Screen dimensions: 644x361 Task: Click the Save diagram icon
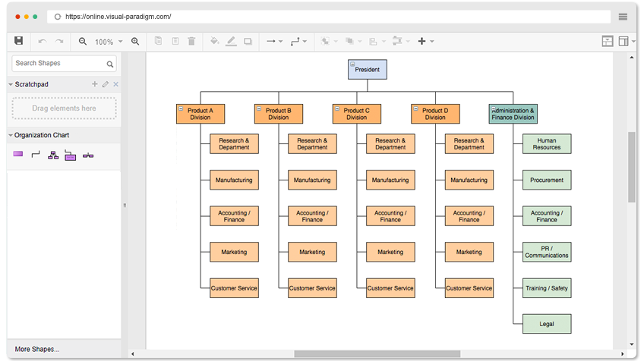pyautogui.click(x=19, y=41)
